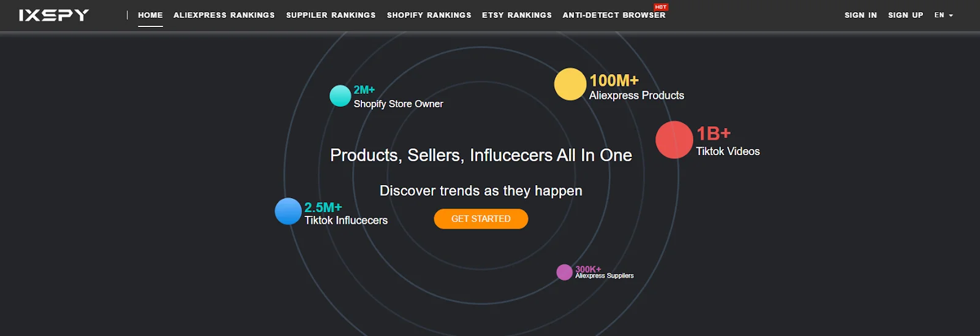
Task: Click the IXSPY logo
Action: [54, 15]
